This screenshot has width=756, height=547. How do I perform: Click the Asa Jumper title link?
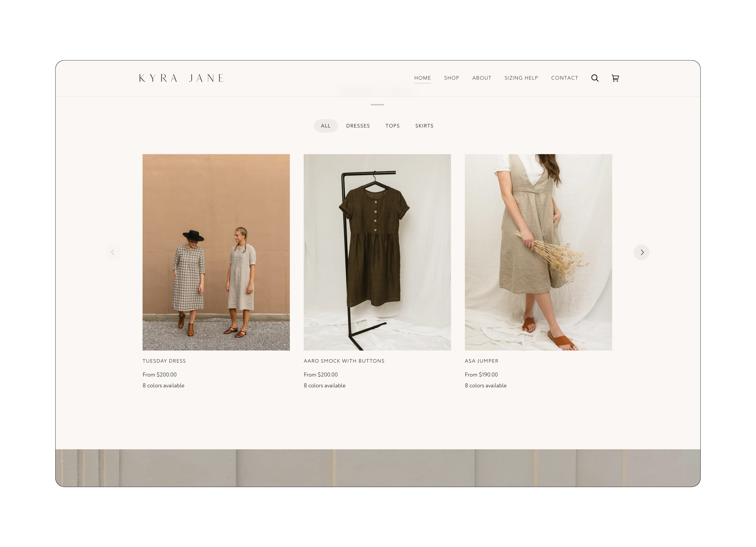point(481,361)
